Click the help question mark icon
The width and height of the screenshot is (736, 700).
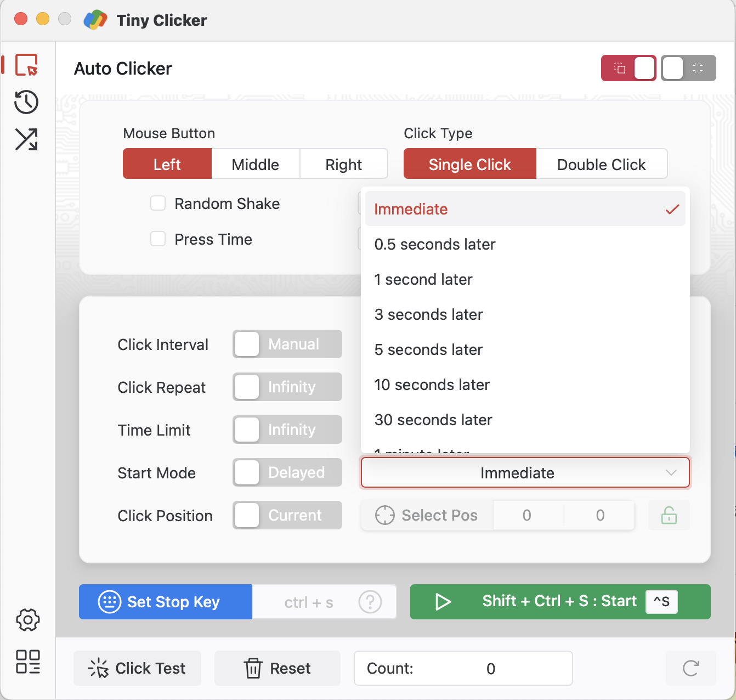[x=370, y=602]
